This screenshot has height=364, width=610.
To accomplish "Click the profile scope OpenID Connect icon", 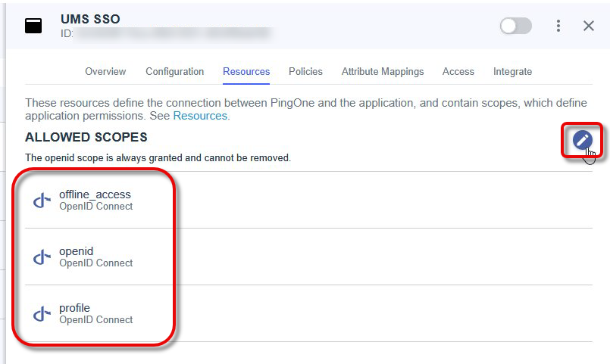I will point(42,314).
